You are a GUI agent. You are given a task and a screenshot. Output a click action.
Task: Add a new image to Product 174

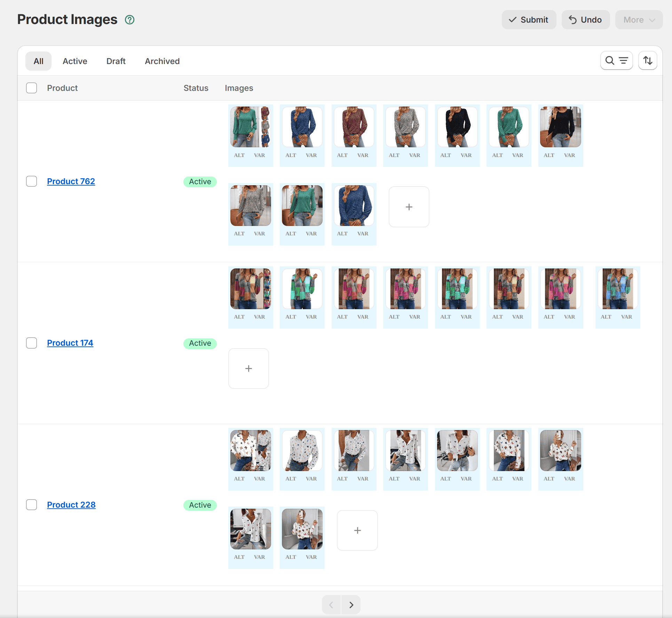pos(248,368)
